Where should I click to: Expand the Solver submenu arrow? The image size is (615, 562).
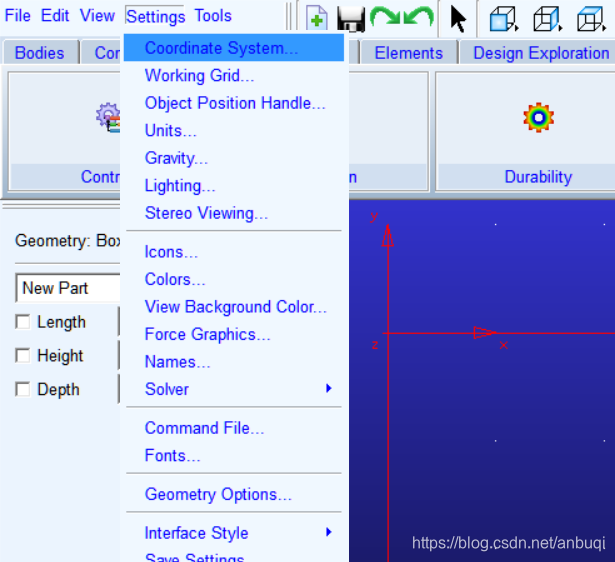point(329,388)
